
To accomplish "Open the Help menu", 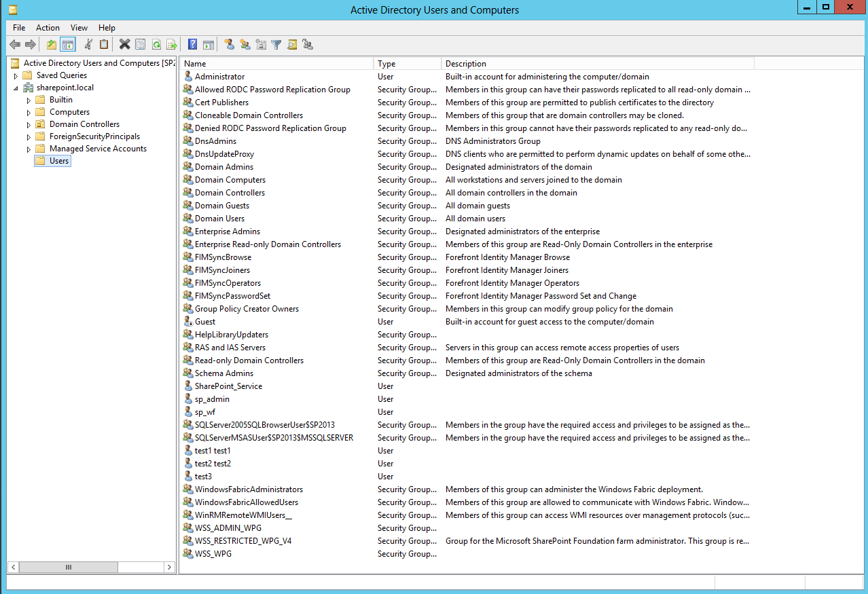I will (107, 28).
